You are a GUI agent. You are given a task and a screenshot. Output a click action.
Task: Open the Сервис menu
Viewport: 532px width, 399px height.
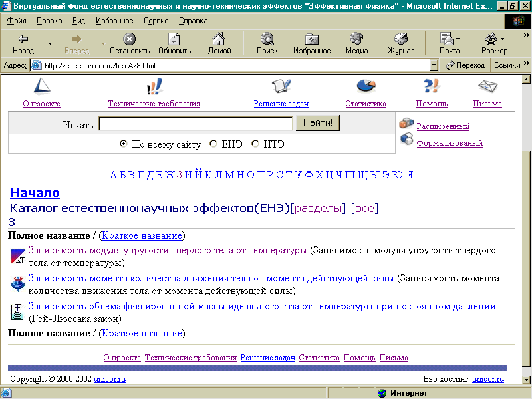pyautogui.click(x=156, y=21)
